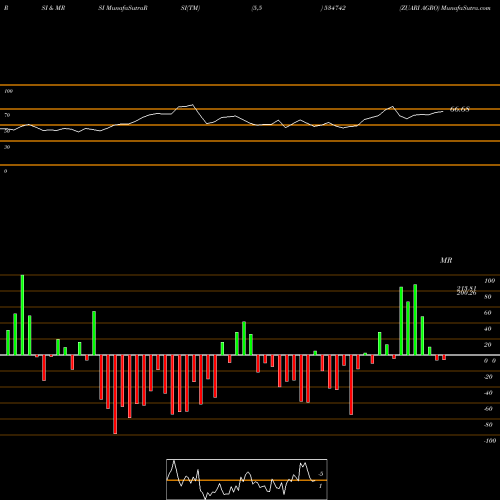This screenshot has height=500, width=500.
Task: Click the MR axis label -100 on right
Action: (x=489, y=441)
